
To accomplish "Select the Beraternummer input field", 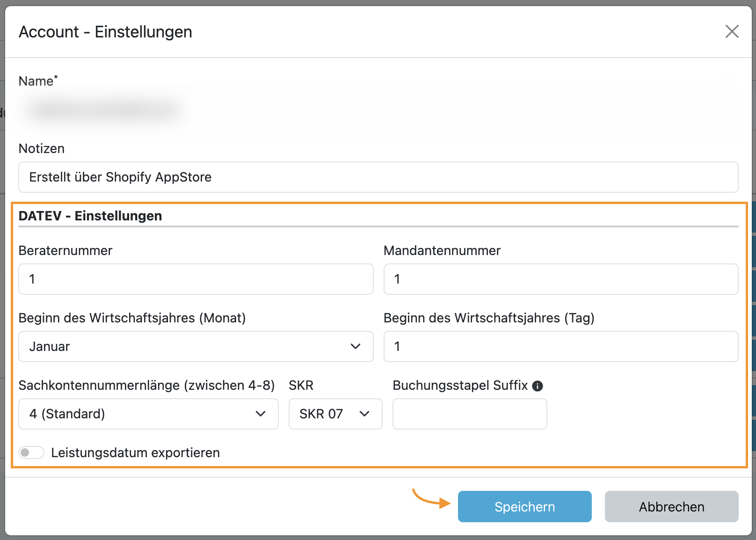I will 196,279.
